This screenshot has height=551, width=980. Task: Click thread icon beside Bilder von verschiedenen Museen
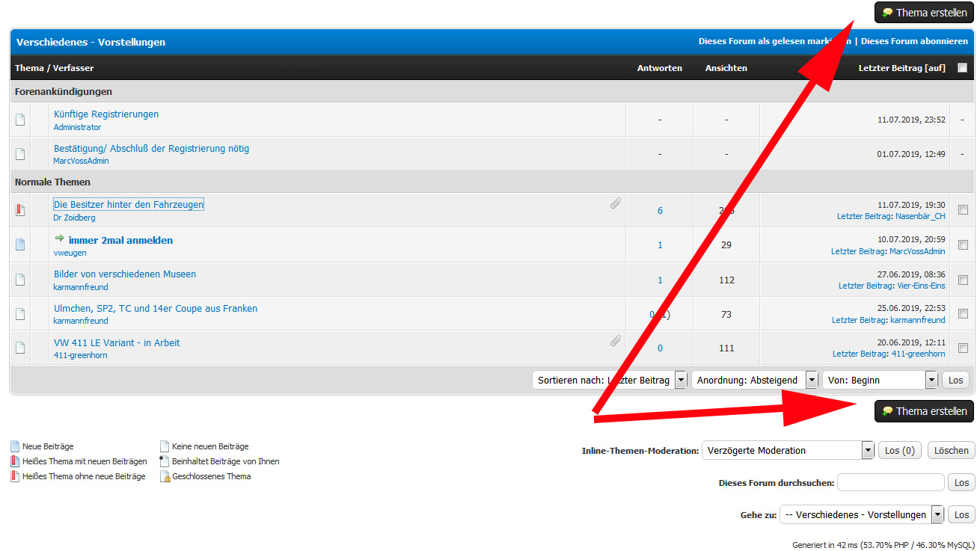coord(20,280)
